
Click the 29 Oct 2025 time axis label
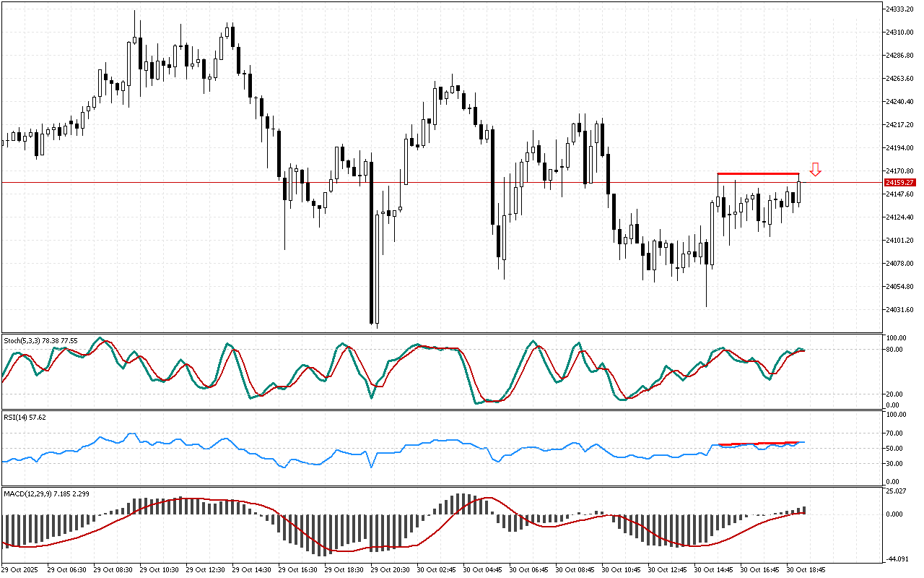click(22, 569)
